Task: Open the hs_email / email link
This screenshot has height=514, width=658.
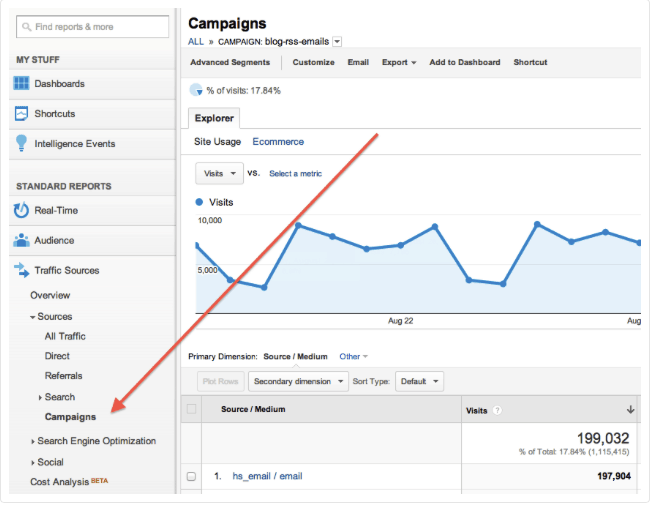Action: (267, 476)
